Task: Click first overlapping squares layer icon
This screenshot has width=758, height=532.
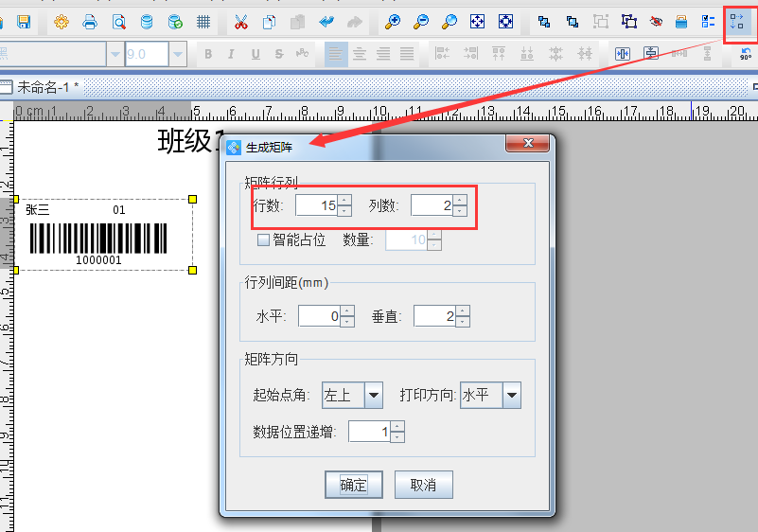Action: (x=544, y=22)
